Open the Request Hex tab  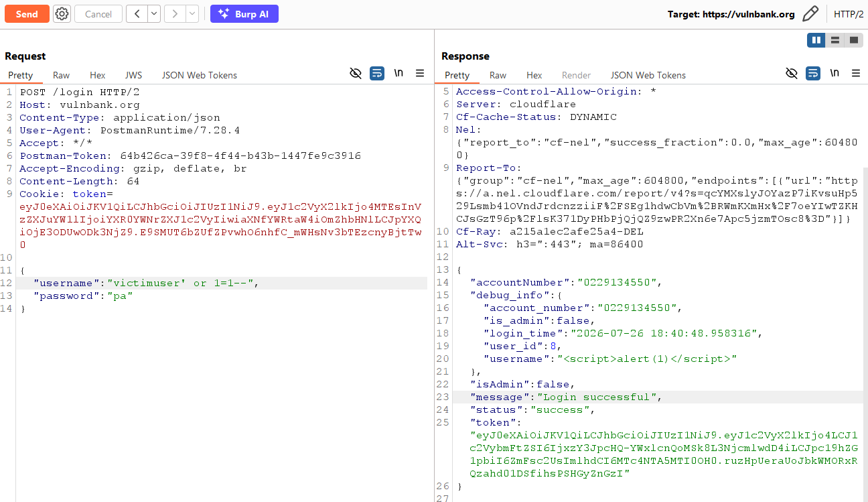pyautogui.click(x=98, y=75)
